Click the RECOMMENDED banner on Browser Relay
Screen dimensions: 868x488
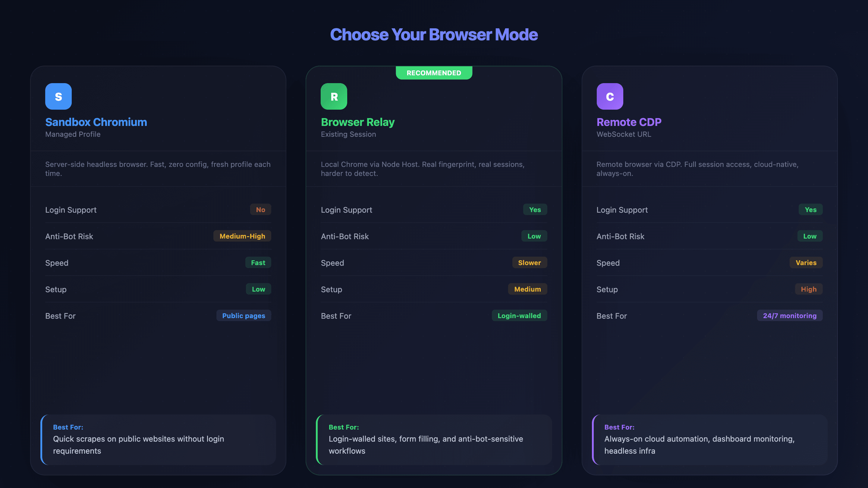coord(434,73)
